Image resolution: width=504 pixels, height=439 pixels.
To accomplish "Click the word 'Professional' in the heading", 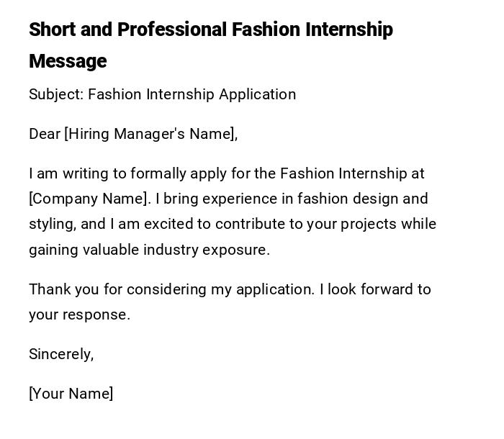I will [x=171, y=30].
